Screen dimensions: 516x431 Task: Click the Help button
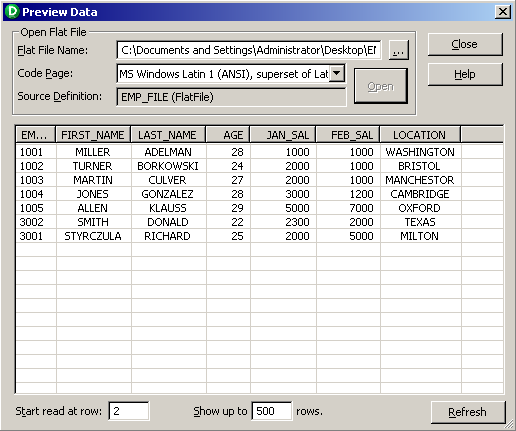coord(465,74)
